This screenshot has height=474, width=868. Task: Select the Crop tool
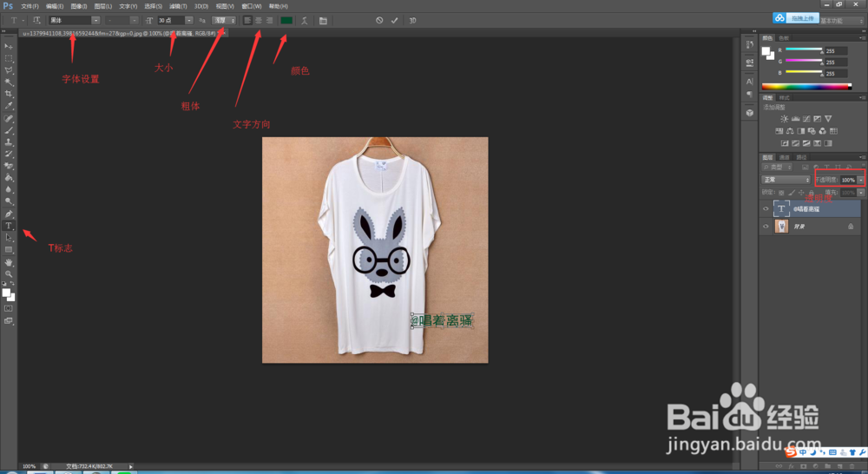coord(9,94)
